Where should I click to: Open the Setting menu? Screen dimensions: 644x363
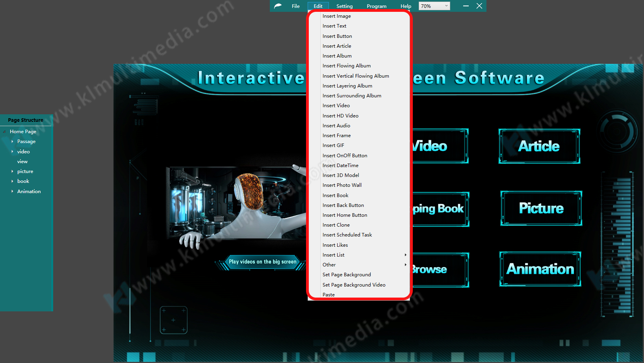(344, 6)
